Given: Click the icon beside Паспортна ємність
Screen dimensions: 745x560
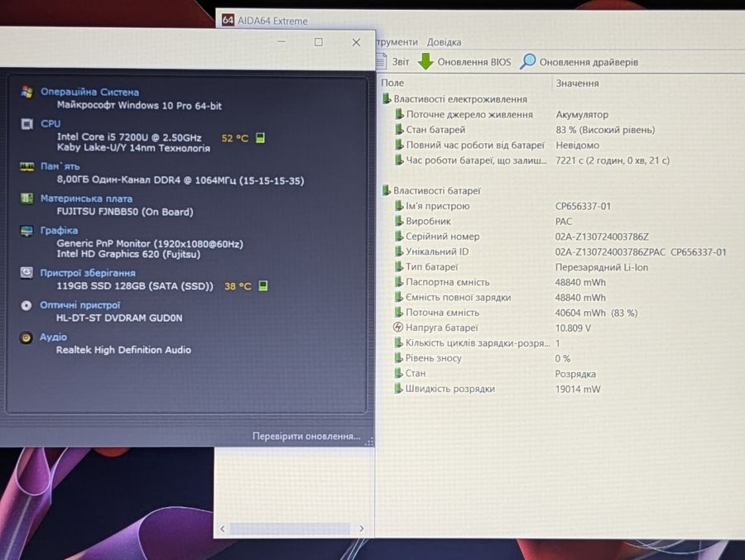Looking at the screenshot, I should coord(399,282).
